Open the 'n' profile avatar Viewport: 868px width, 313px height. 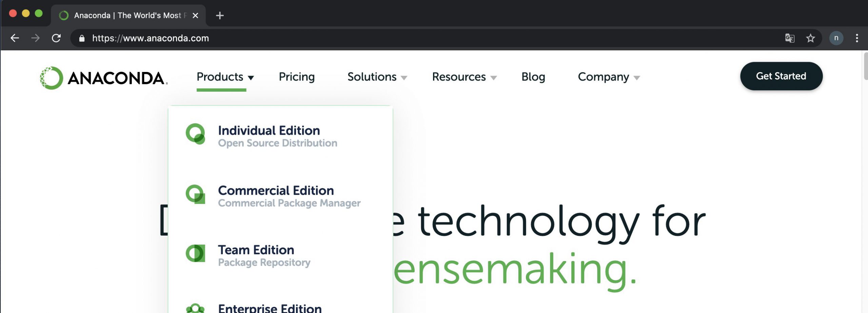coord(836,38)
